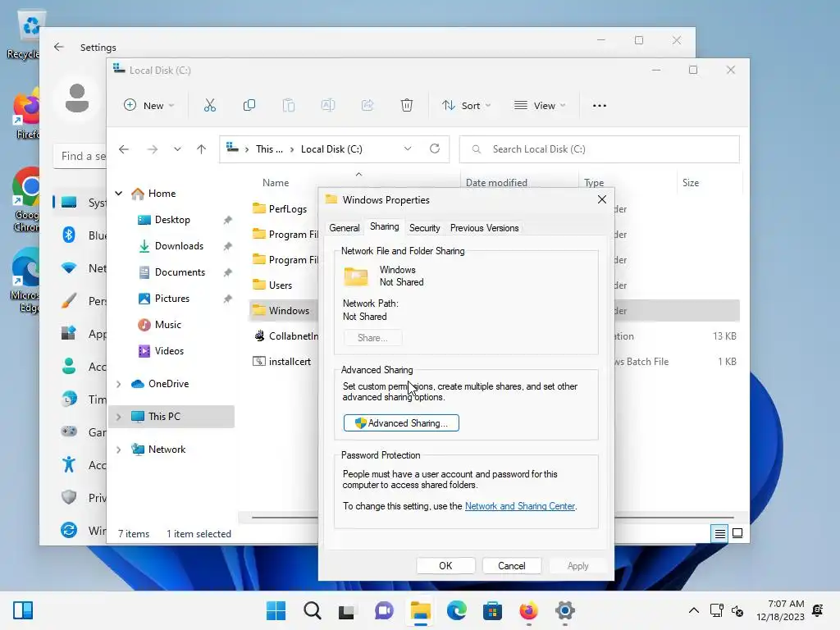Click OK in Windows Properties
This screenshot has height=630, width=840.
[445, 566]
